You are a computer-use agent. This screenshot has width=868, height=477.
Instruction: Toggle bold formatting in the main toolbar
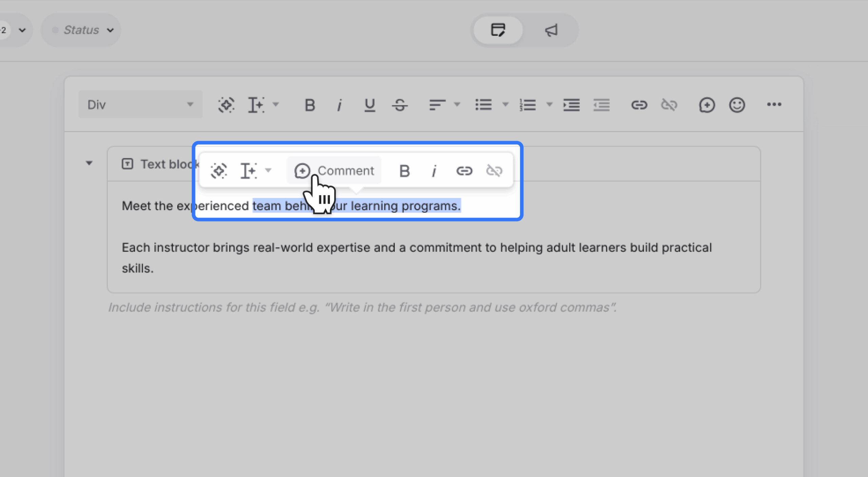309,105
